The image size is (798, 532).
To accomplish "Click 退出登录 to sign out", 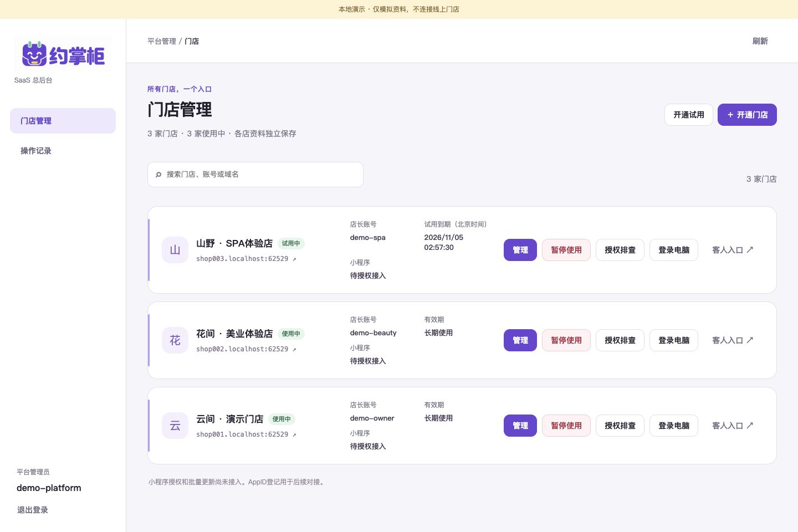I will pyautogui.click(x=33, y=510).
